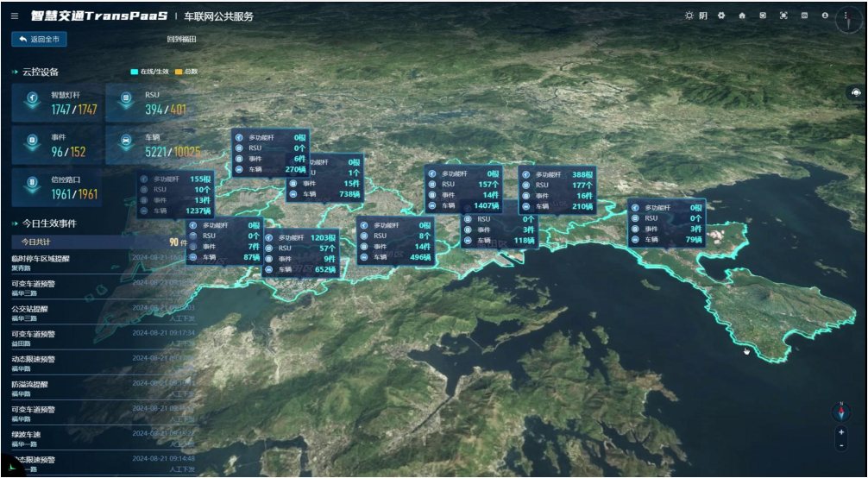
Task: Click timestamp 2024-08-21 09:14:48
Action: pyautogui.click(x=163, y=459)
